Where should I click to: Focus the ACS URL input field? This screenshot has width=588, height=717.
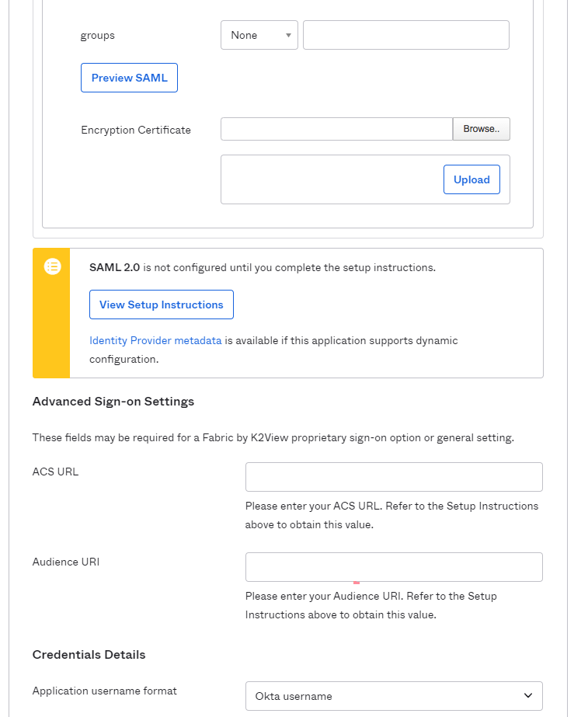pyautogui.click(x=393, y=477)
